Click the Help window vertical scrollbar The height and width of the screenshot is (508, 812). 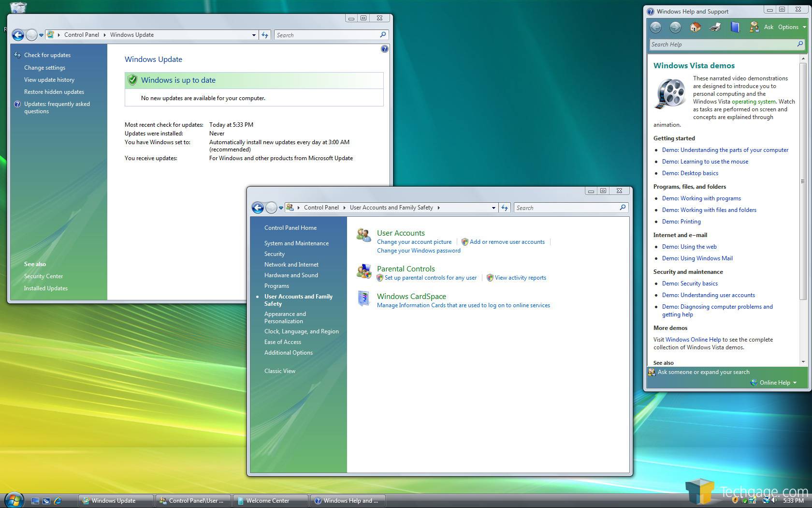pos(803,181)
